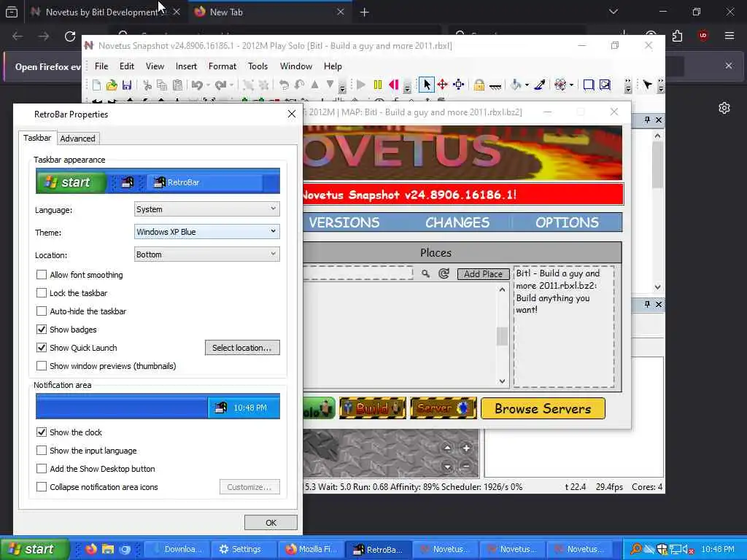Open the File menu
Viewport: 747px width, 560px height.
101,66
